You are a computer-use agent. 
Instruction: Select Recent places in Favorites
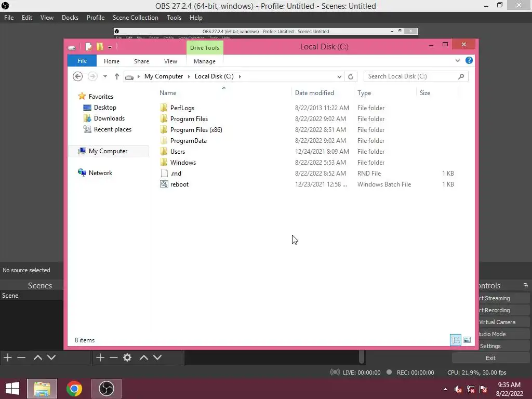point(112,129)
